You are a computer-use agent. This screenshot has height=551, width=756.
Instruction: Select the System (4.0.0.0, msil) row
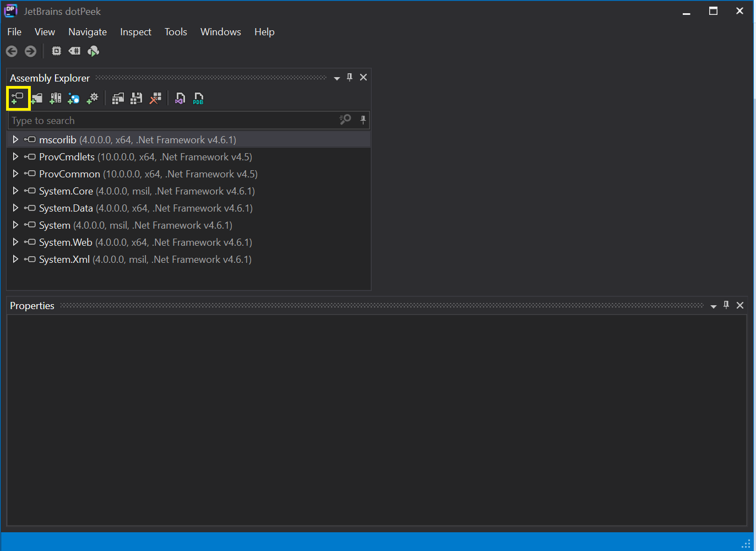[x=189, y=225]
